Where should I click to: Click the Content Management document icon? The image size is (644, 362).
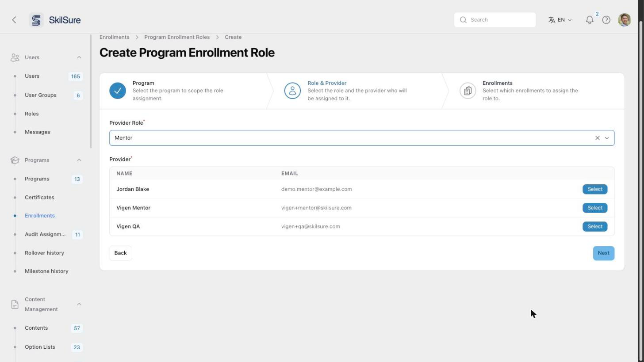coord(15,304)
